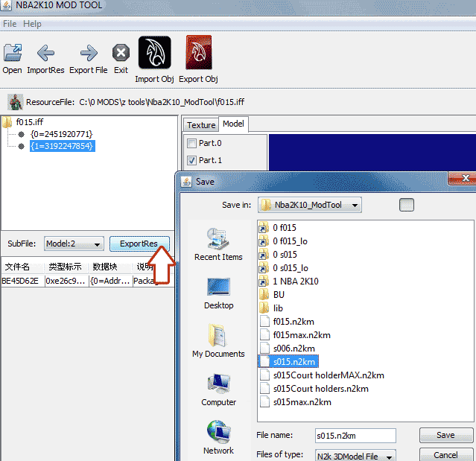Click the black Import Obj icon
This screenshot has width=476, height=461.
click(154, 52)
